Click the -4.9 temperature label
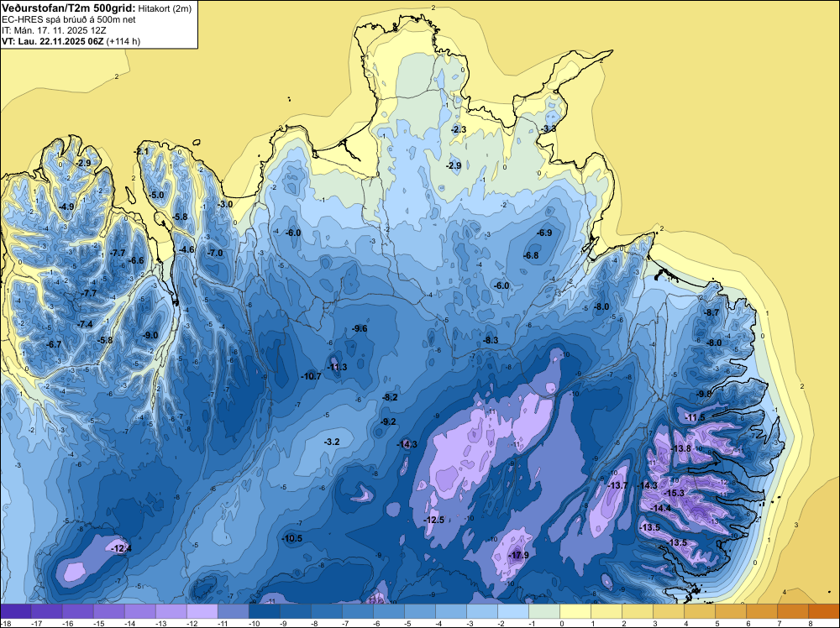This screenshot has height=628, width=840. coord(66,207)
